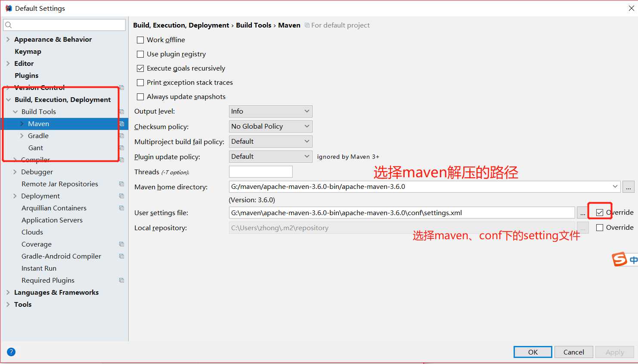638x364 pixels.
Task: Click browse button beside Local repository
Action: tap(582, 228)
